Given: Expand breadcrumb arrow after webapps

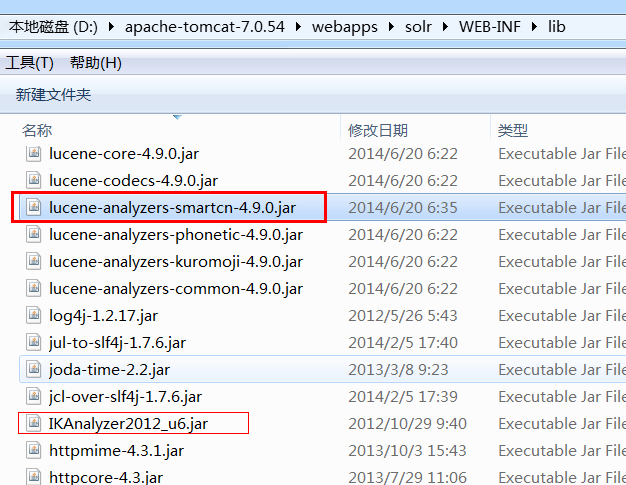Looking at the screenshot, I should tap(391, 27).
